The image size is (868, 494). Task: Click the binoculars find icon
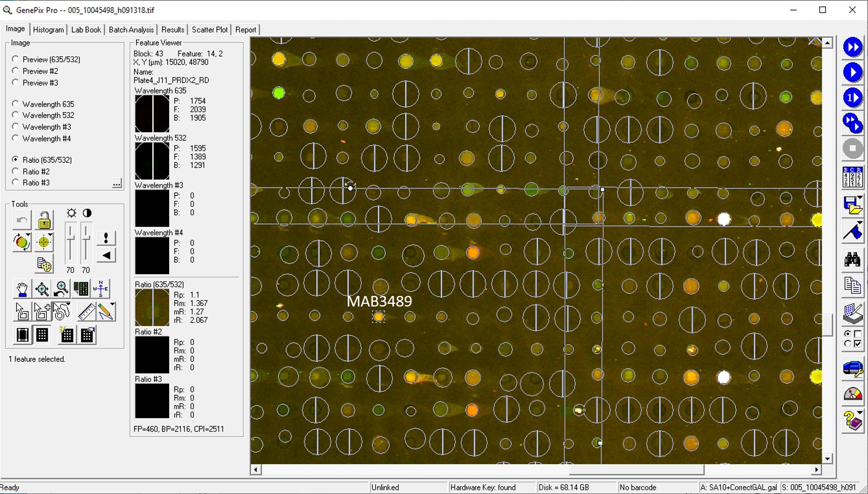click(852, 260)
